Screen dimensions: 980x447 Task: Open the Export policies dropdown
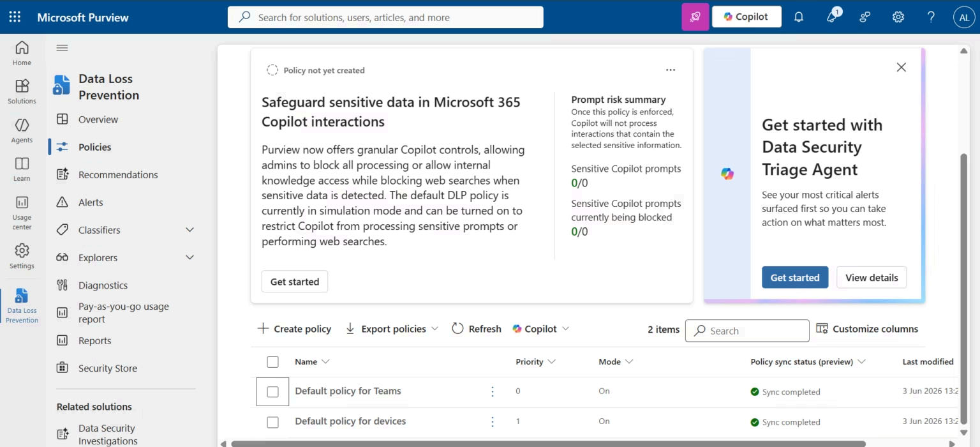click(x=392, y=329)
